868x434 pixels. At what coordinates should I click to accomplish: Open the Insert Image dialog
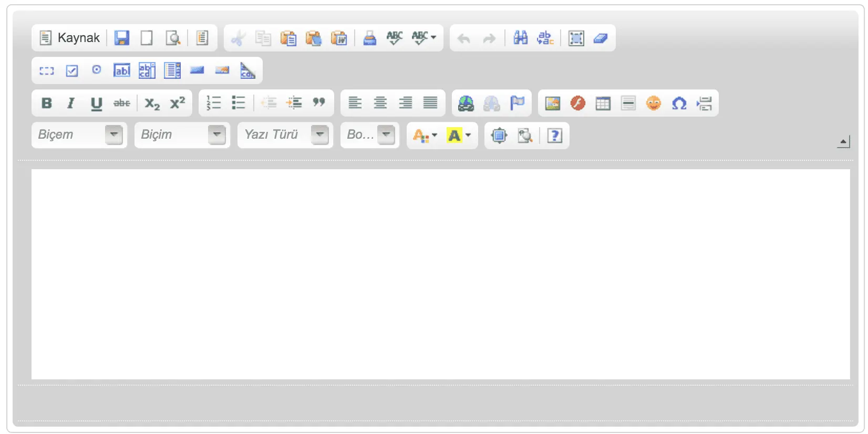pyautogui.click(x=552, y=103)
